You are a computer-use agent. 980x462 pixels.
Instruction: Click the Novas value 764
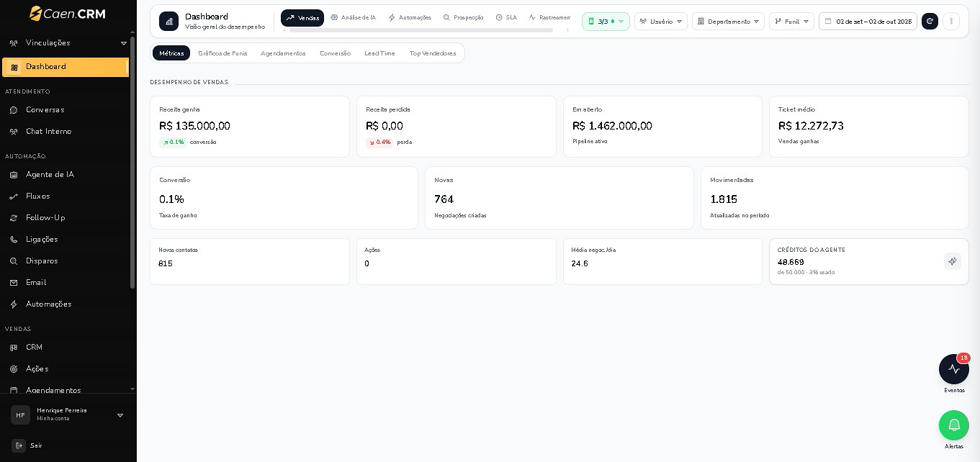[x=444, y=199]
